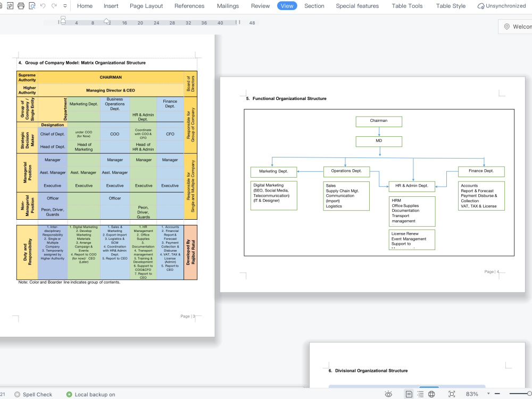Click heading 4. Group of Company Model
Image resolution: width=532 pixels, height=399 pixels.
(x=82, y=63)
